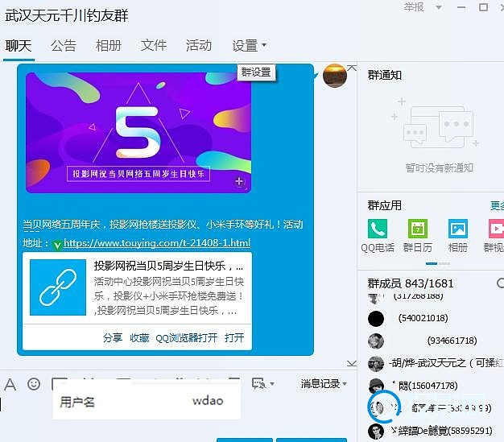
Task: Expand the arrow beside message block icon
Action: click(272, 383)
